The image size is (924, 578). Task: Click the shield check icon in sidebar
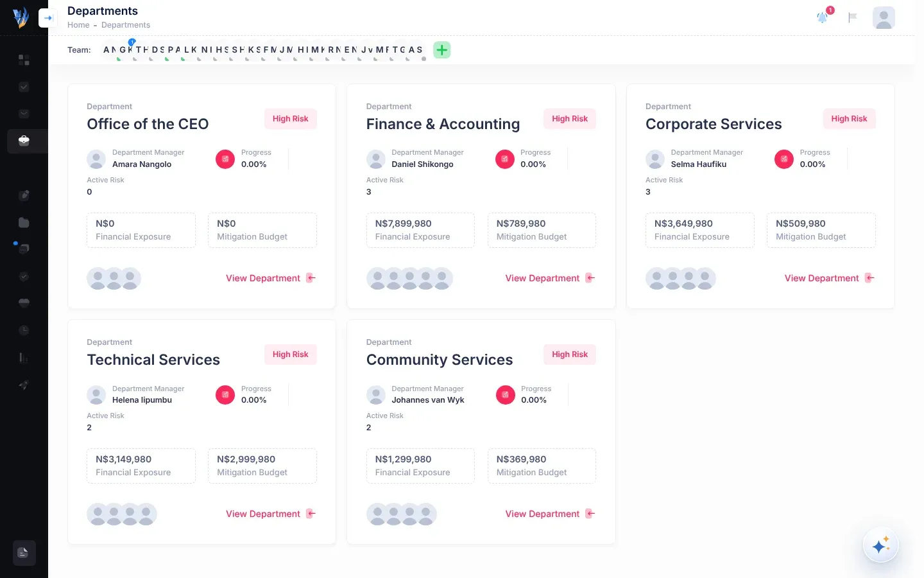(24, 276)
